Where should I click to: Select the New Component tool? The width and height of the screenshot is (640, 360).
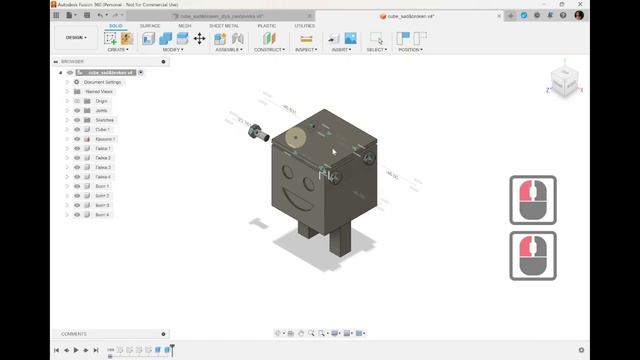pyautogui.click(x=220, y=38)
